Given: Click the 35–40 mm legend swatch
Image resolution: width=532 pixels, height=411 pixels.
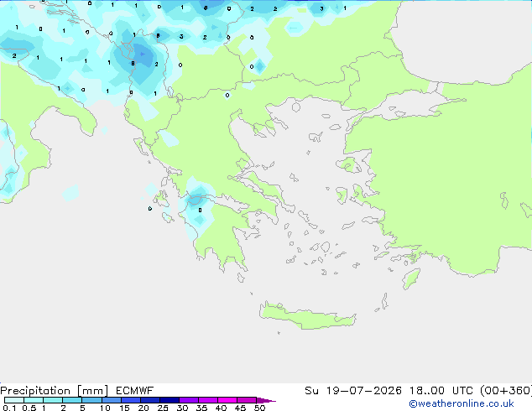Looking at the screenshot, I should pyautogui.click(x=208, y=400).
